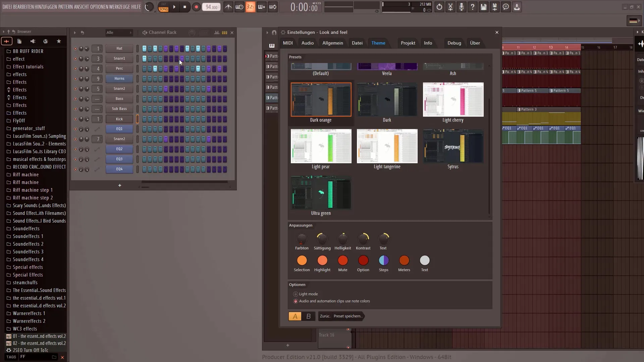
Task: Enable Light mode radio button
Action: point(296,294)
